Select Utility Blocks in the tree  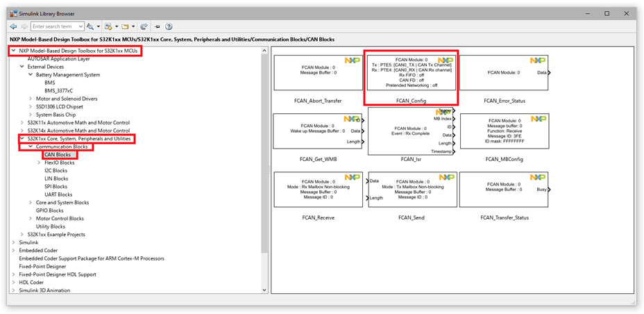[51, 226]
